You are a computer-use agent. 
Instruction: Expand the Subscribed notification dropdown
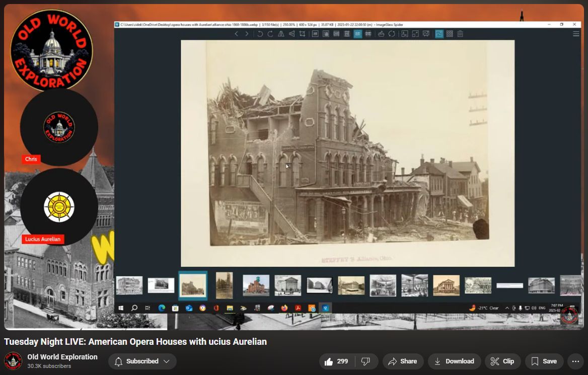pyautogui.click(x=142, y=361)
